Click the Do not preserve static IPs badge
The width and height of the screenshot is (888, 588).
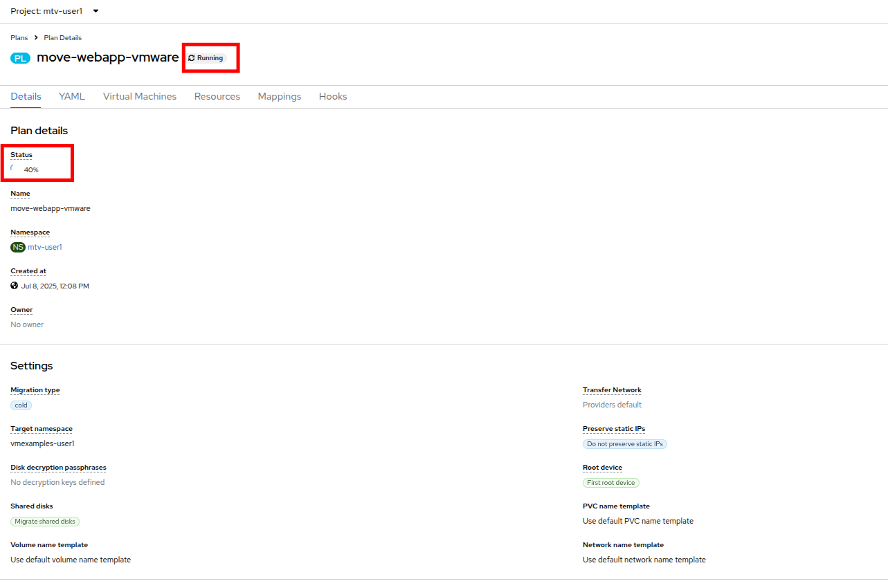[x=624, y=444]
